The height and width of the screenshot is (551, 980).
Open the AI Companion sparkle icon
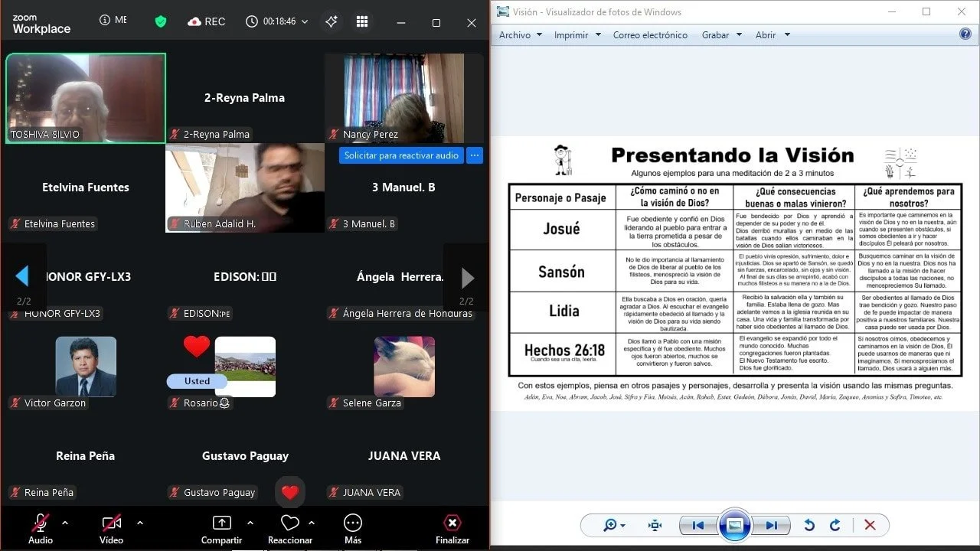point(332,21)
